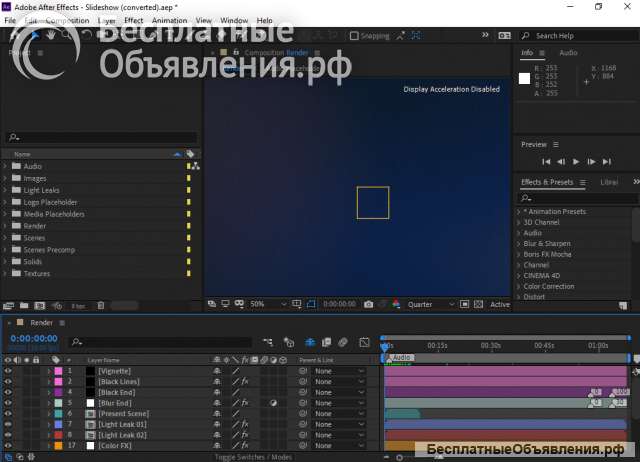This screenshot has height=462, width=640.
Task: Expand the Light Leaks folder
Action: coord(5,190)
